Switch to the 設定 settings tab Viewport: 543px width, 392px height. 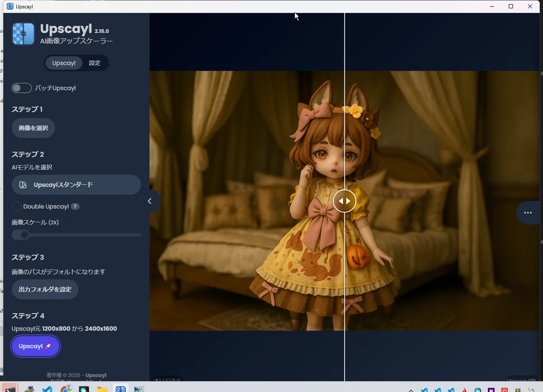(x=95, y=63)
